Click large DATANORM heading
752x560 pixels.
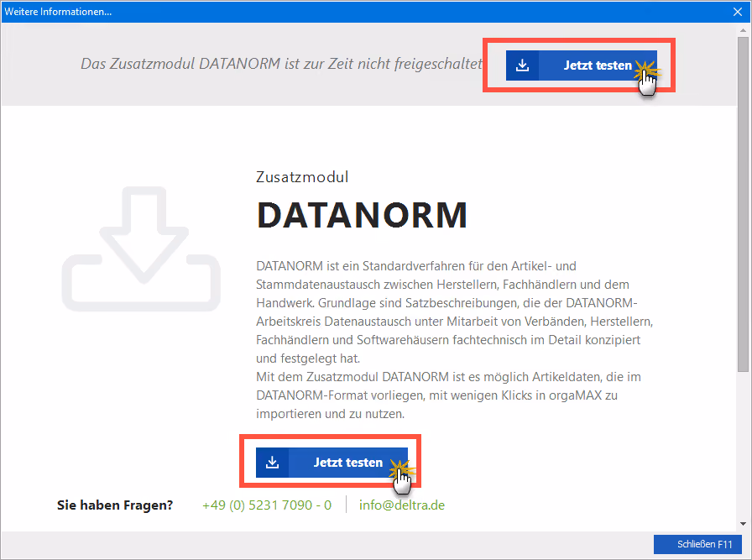362,215
